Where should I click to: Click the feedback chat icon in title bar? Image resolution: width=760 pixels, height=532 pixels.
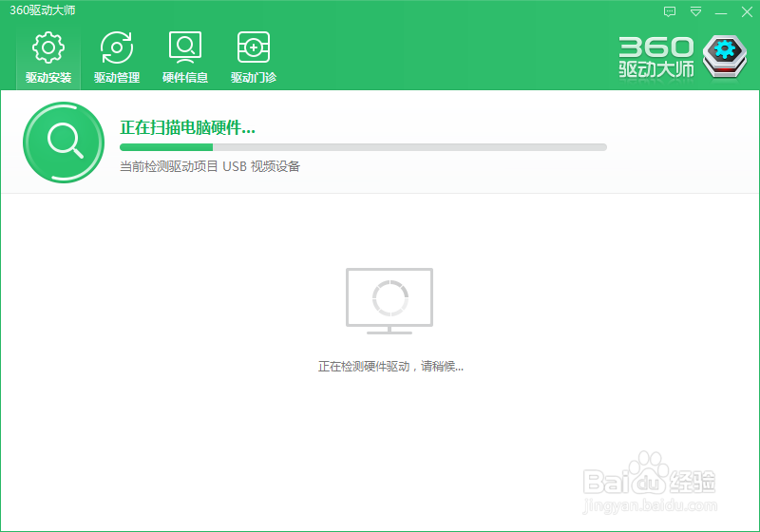pos(670,11)
